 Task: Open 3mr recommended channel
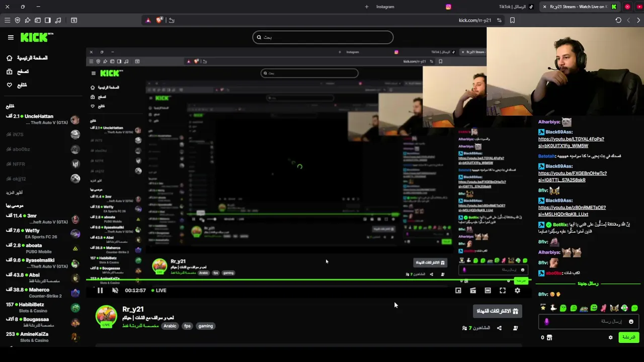tap(42, 219)
